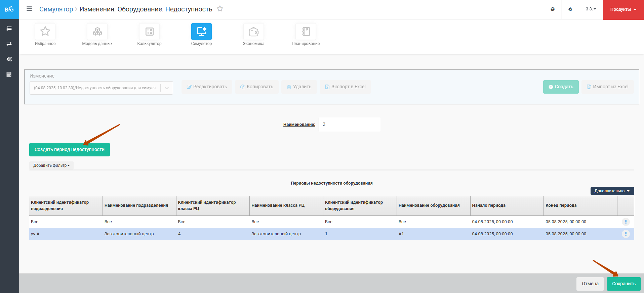Image resolution: width=644 pixels, height=293 pixels.
Task: Select the Симулятор module tab
Action: (x=201, y=32)
